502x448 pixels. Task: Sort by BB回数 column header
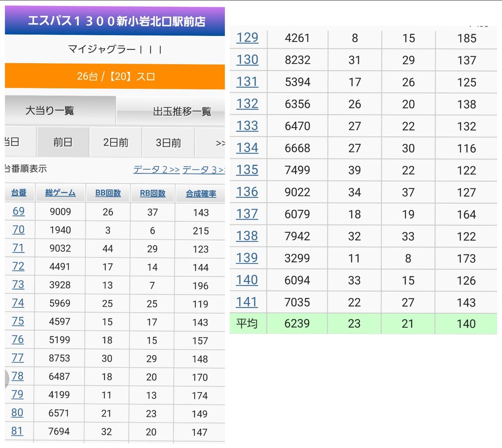108,193
